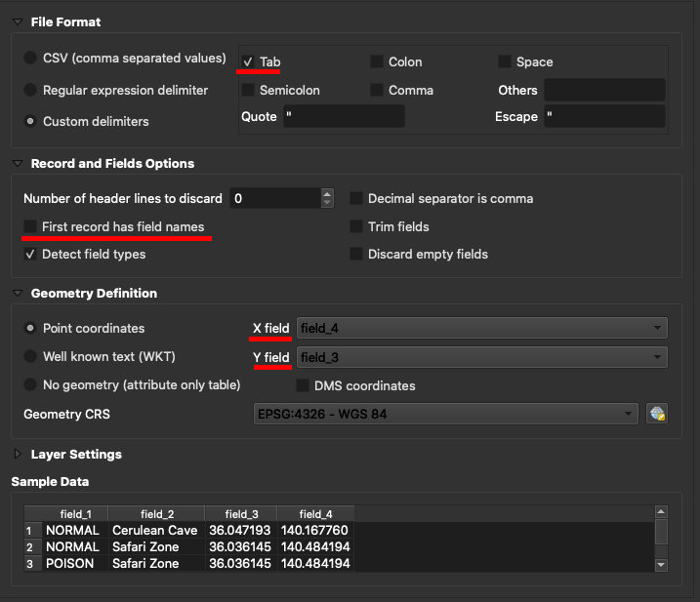Click the field_2 column header
Screen dimensions: 700x602
(156, 513)
